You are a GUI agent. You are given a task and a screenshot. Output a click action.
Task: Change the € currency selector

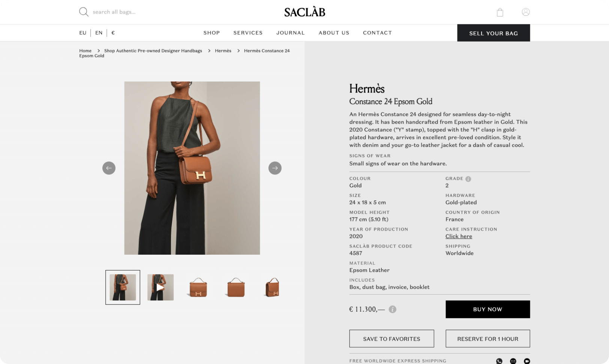click(113, 33)
